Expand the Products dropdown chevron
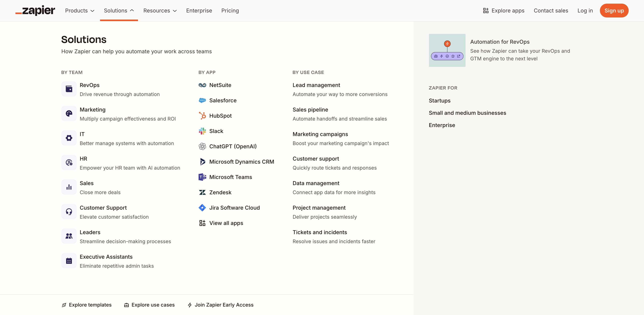This screenshot has height=315, width=644. (x=92, y=11)
